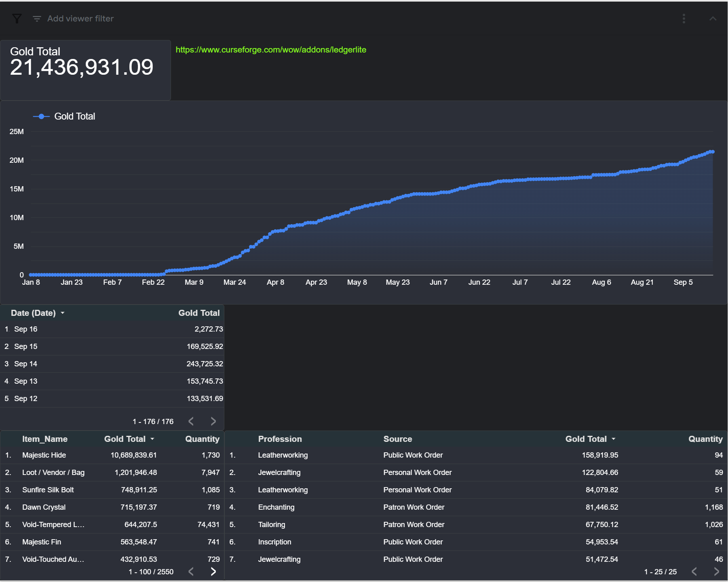The image size is (728, 582).
Task: Click Gold Total header in date table
Action: (x=199, y=313)
